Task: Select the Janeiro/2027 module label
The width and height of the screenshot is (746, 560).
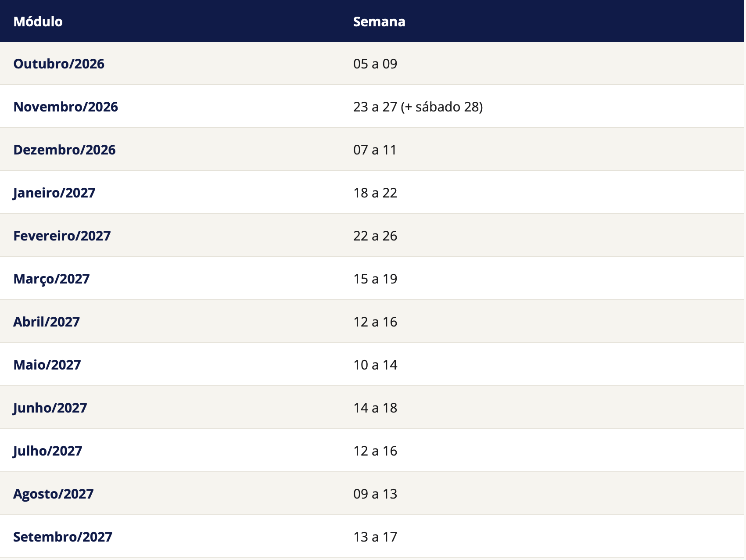Action: click(54, 193)
